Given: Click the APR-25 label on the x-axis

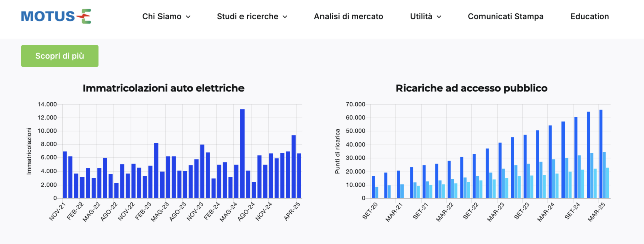Looking at the screenshot, I should pyautogui.click(x=292, y=211).
